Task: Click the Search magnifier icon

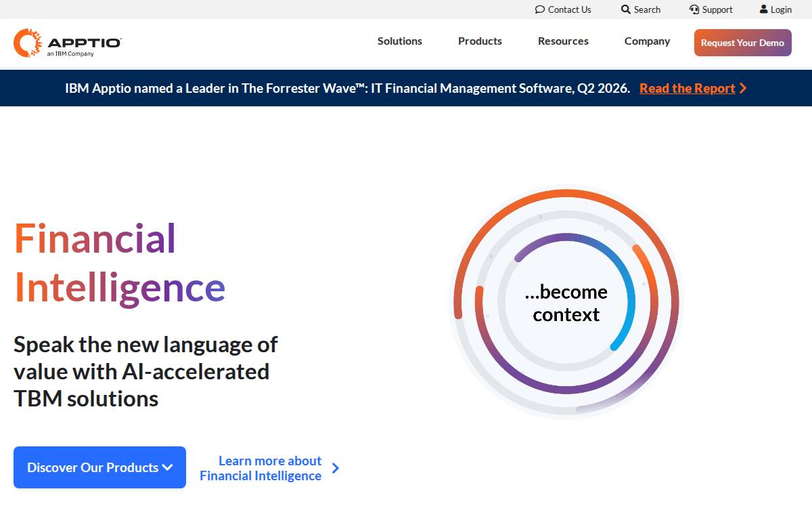Action: tap(626, 9)
